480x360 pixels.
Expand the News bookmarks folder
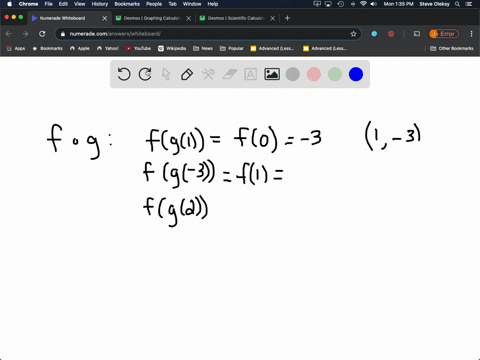(203, 48)
